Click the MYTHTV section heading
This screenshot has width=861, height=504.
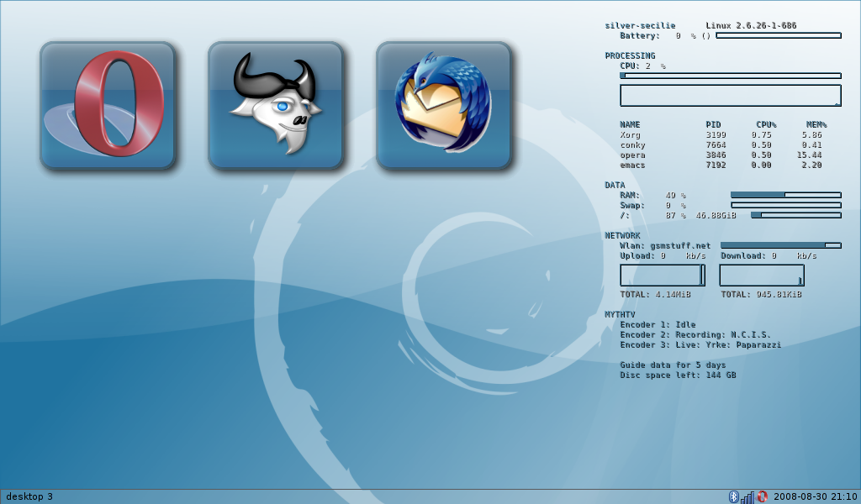point(620,315)
